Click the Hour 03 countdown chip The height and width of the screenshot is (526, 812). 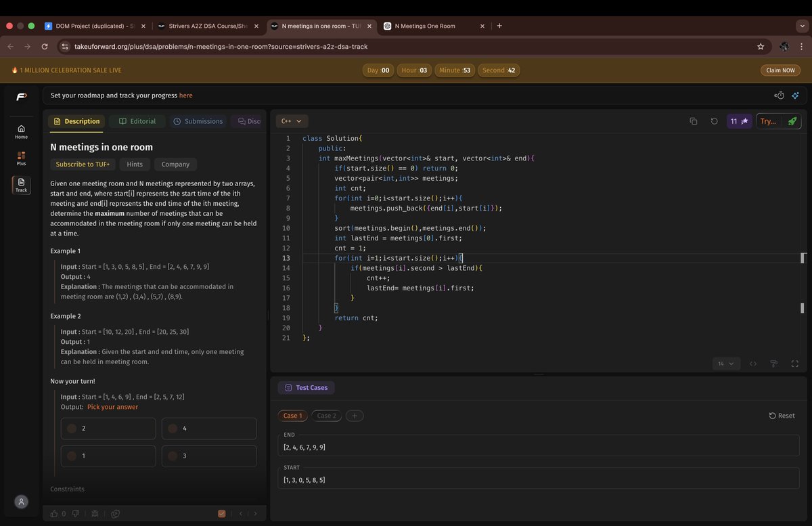(415, 70)
